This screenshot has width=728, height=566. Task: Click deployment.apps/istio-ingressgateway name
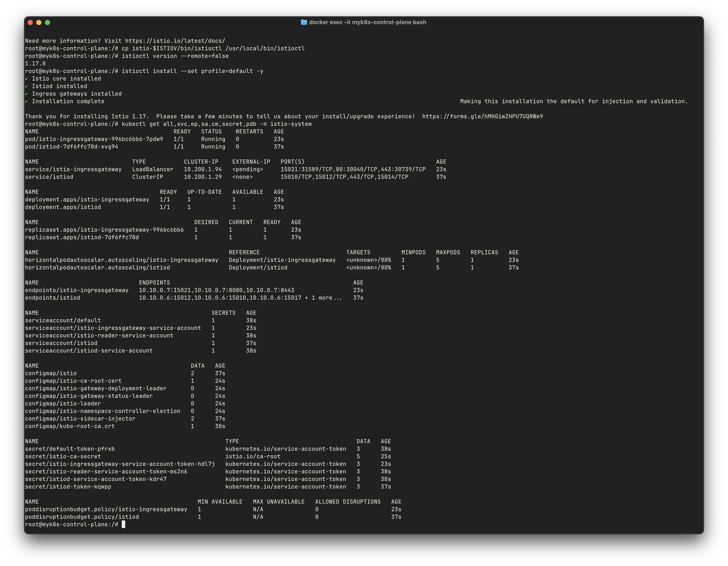point(87,199)
